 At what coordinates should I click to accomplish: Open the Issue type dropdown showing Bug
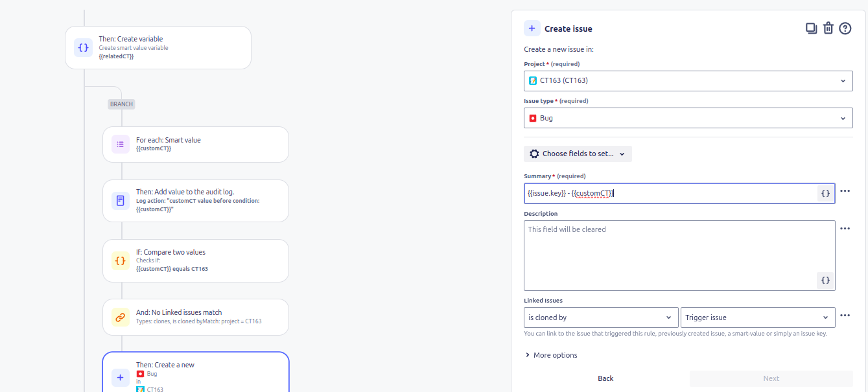688,118
